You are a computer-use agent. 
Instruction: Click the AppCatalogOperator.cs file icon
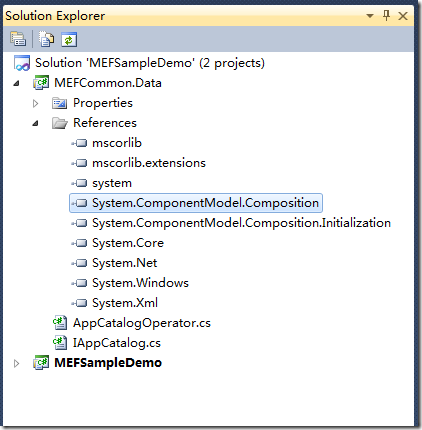click(60, 323)
